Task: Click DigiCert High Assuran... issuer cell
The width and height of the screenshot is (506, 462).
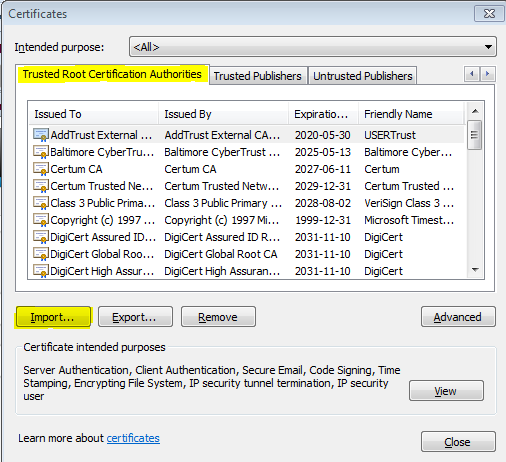Action: tap(222, 271)
